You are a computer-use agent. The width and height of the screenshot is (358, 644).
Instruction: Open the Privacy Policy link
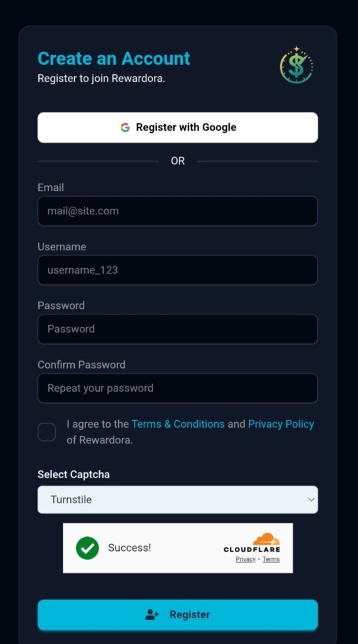click(x=281, y=424)
